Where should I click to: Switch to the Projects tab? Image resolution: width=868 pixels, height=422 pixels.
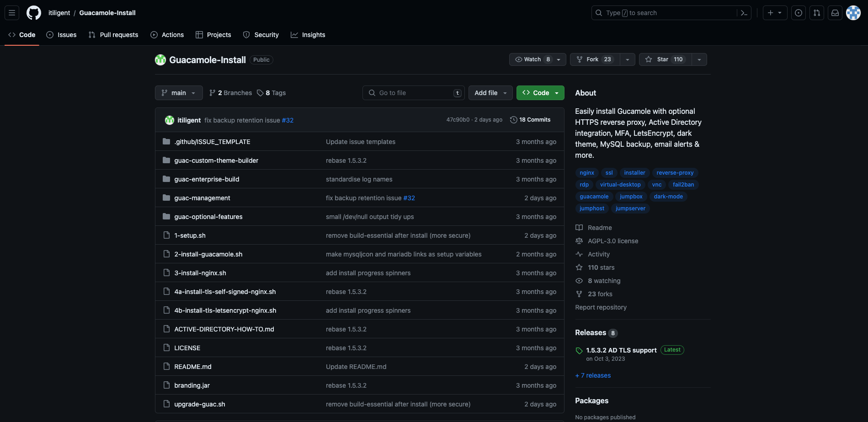click(x=213, y=35)
